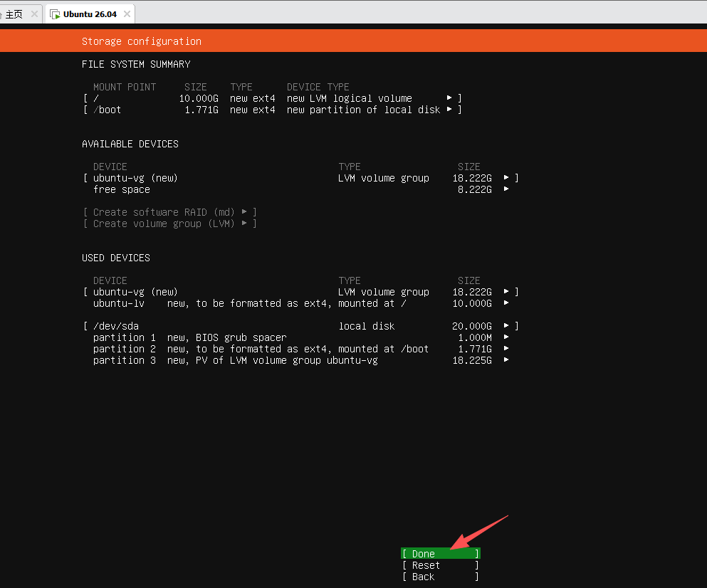Open Create software RAID (md) option
This screenshot has height=588, width=707.
coord(169,212)
